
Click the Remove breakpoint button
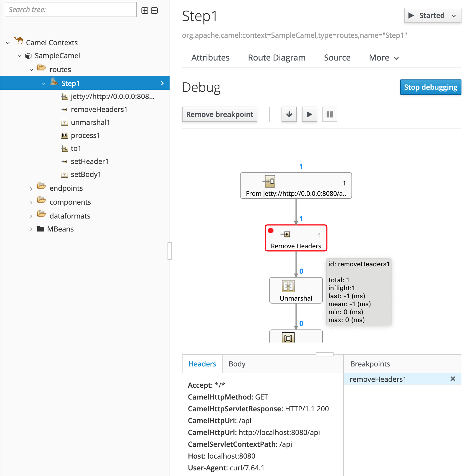[220, 114]
